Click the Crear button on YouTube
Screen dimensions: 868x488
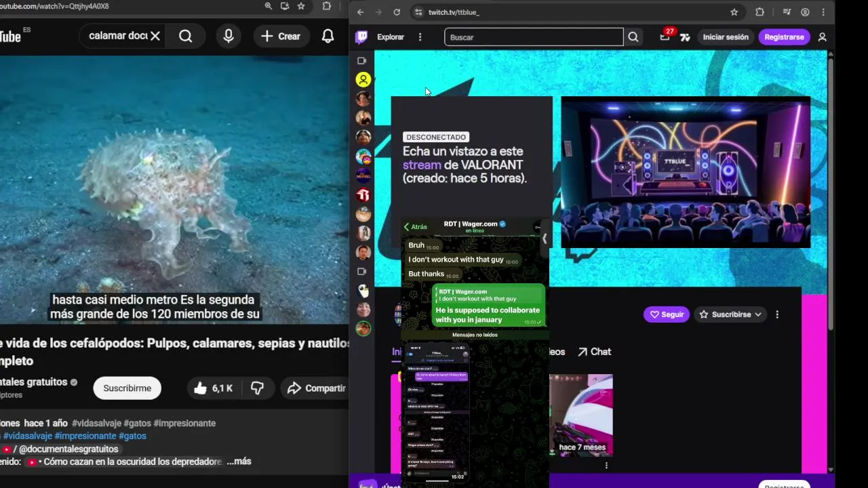pyautogui.click(x=281, y=36)
